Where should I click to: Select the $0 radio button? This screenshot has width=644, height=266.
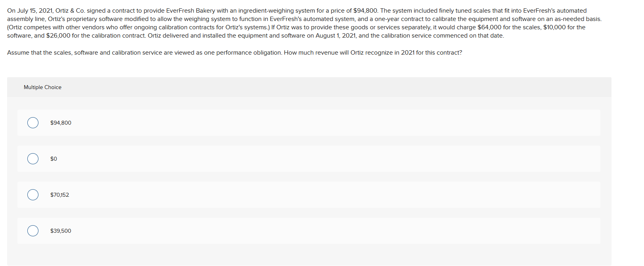(33, 159)
